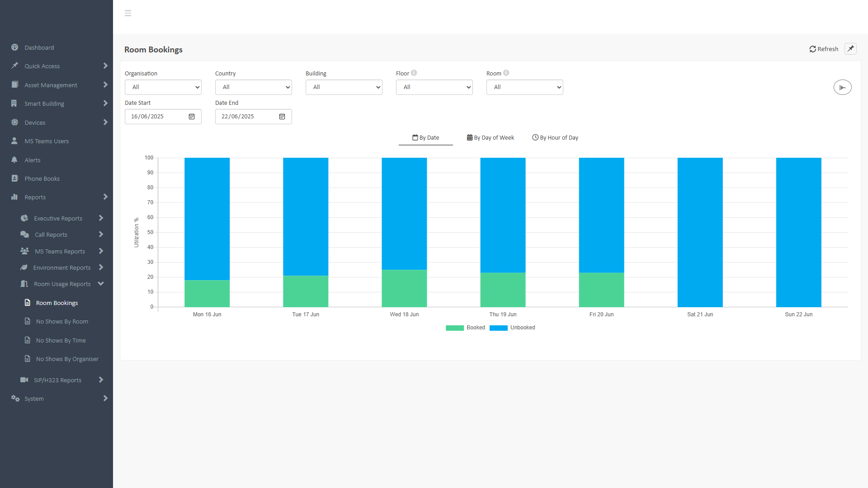Collapse the Room Usage Reports section

(62, 284)
